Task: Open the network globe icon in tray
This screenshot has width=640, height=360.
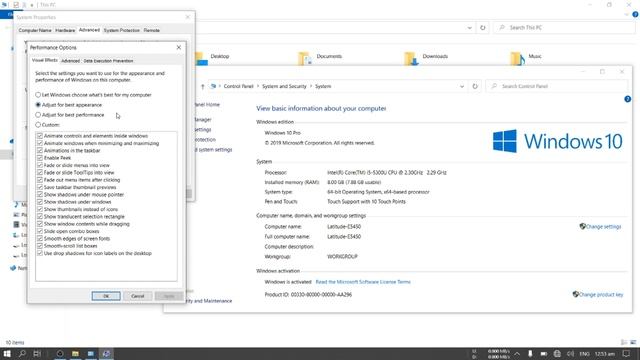Action: 557,353
